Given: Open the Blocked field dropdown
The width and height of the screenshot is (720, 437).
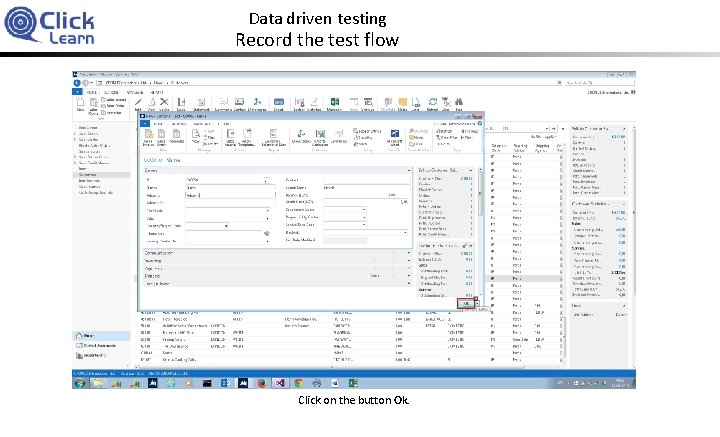Looking at the screenshot, I should (405, 233).
